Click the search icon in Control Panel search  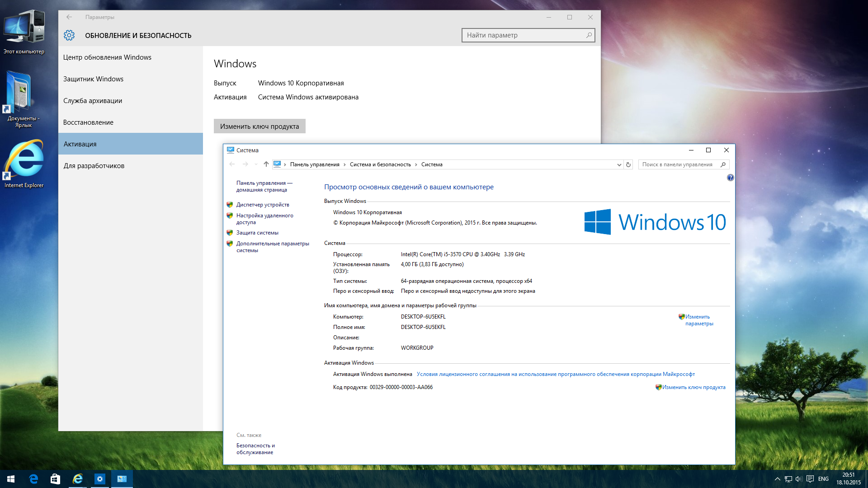(x=723, y=164)
